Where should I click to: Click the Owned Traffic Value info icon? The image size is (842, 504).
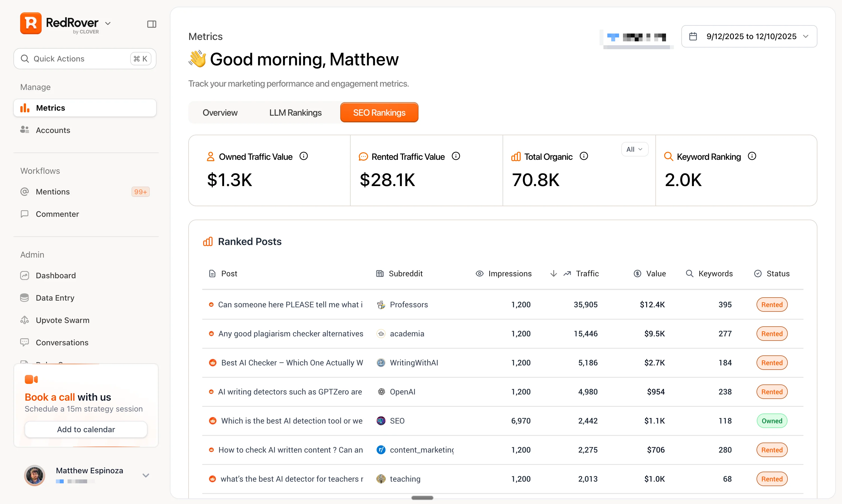[303, 156]
